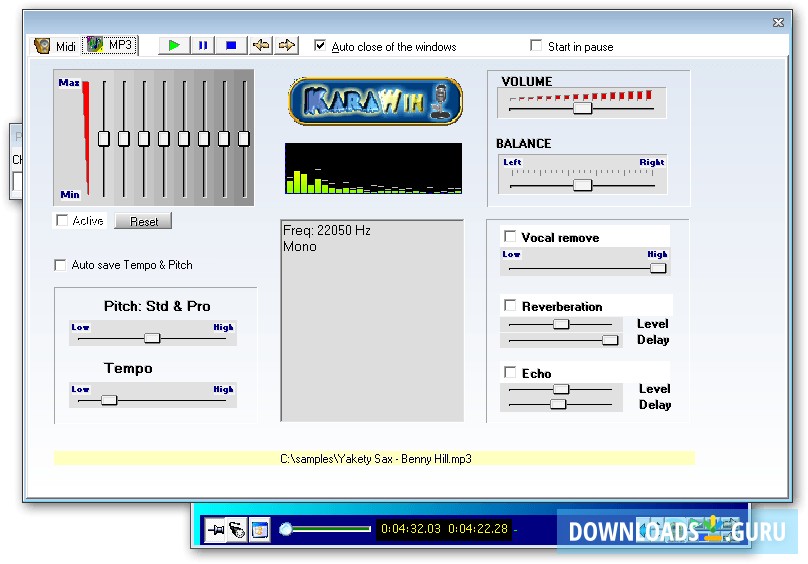Enable the Start in pause checkbox
Screen dimensions: 808x564
pyautogui.click(x=537, y=46)
